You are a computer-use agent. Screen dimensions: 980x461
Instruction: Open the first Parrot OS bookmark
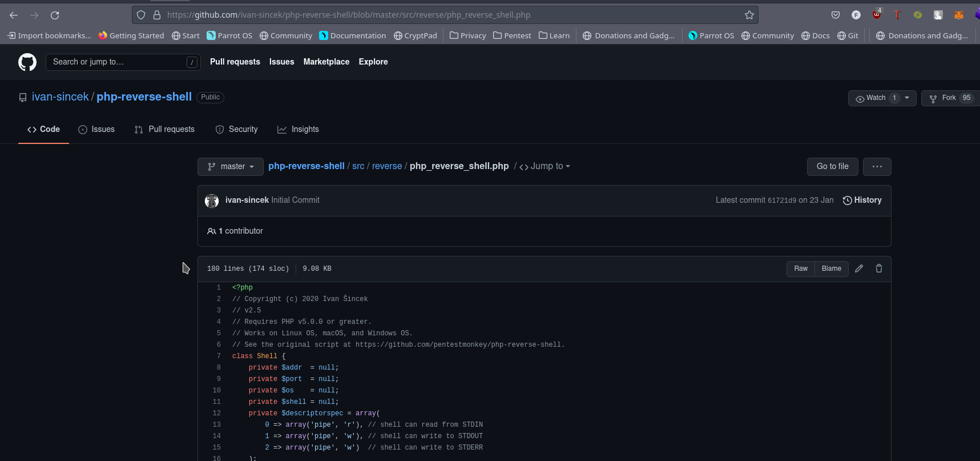coord(229,35)
